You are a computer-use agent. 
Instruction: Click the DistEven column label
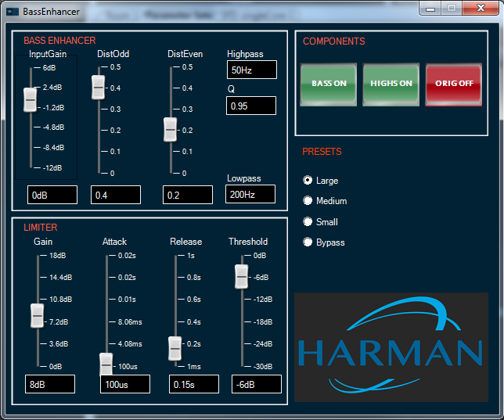point(185,54)
